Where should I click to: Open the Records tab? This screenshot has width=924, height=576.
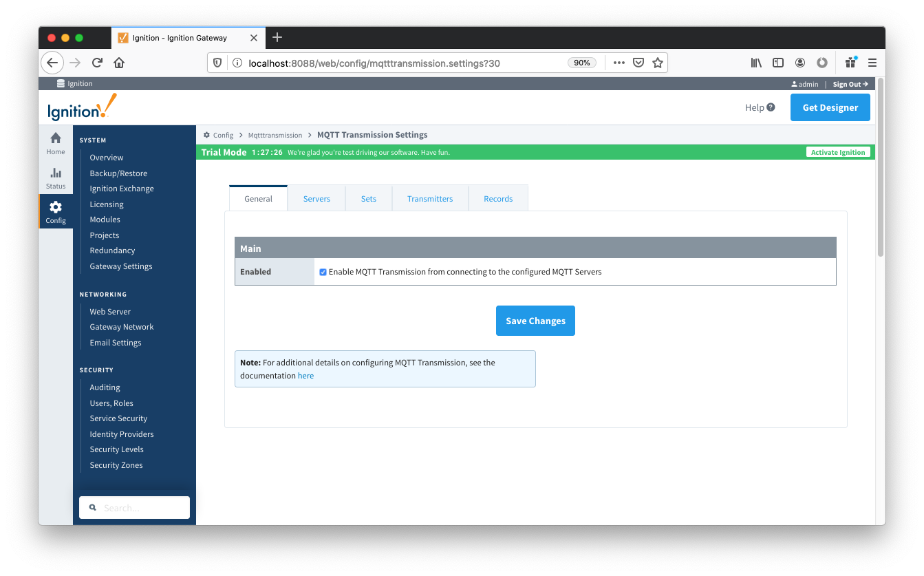coord(498,198)
